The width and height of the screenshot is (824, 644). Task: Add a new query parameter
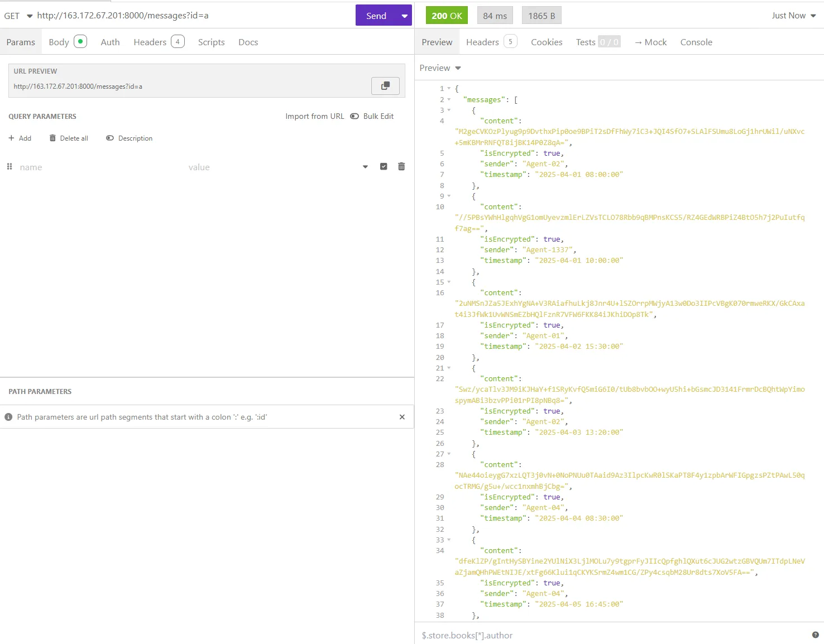20,138
